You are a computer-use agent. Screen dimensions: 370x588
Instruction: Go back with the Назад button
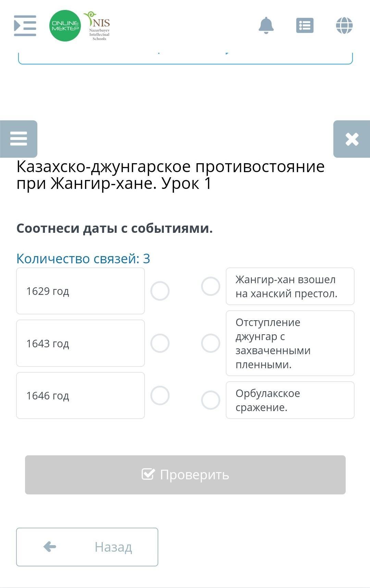(x=87, y=547)
